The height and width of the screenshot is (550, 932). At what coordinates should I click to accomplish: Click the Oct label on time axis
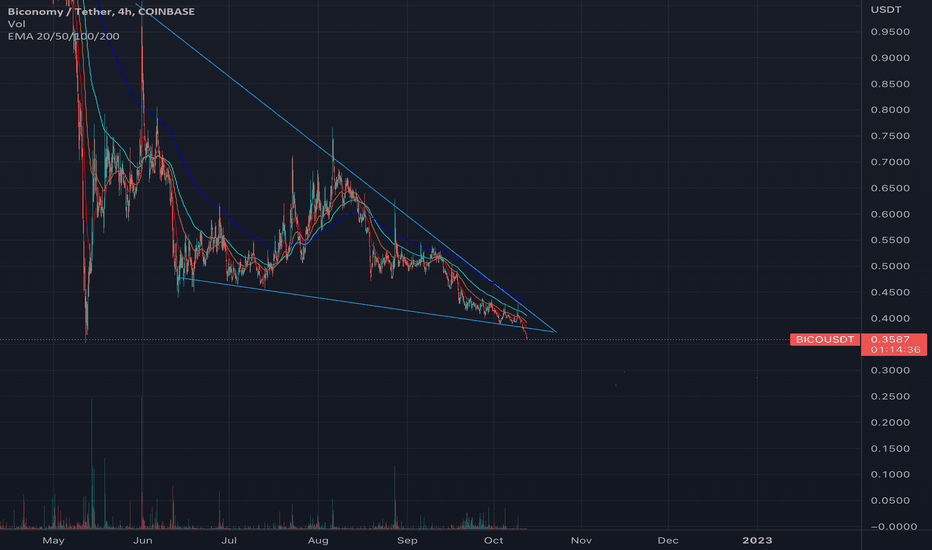click(493, 540)
